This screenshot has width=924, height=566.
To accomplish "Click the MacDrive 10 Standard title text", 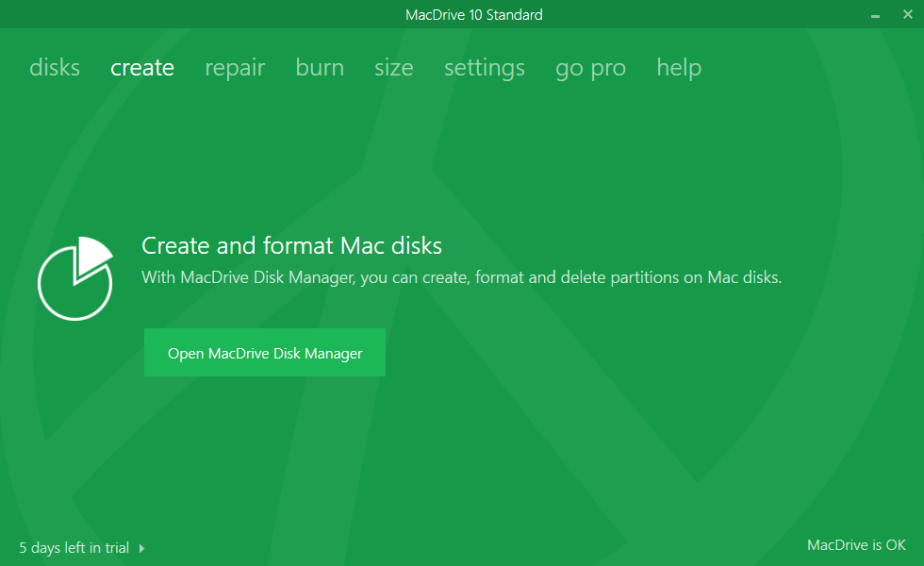I will coord(473,14).
